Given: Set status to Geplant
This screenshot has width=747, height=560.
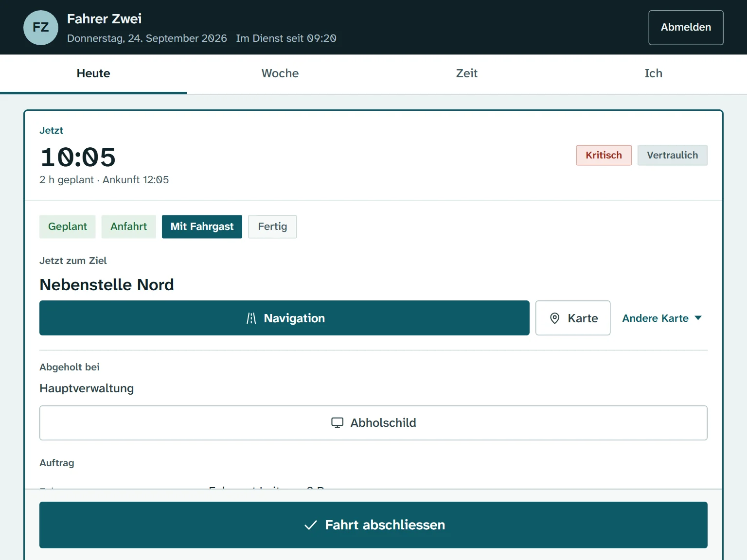Looking at the screenshot, I should (68, 227).
